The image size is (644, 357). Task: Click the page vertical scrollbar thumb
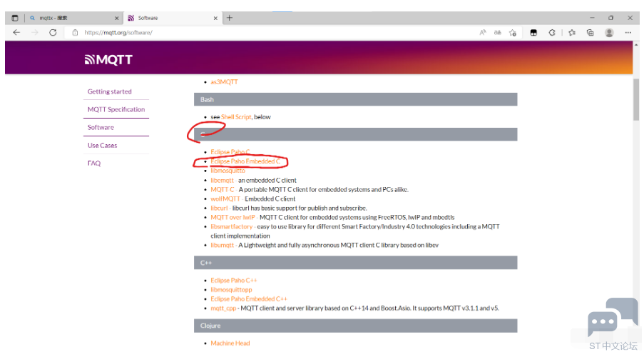click(x=636, y=99)
